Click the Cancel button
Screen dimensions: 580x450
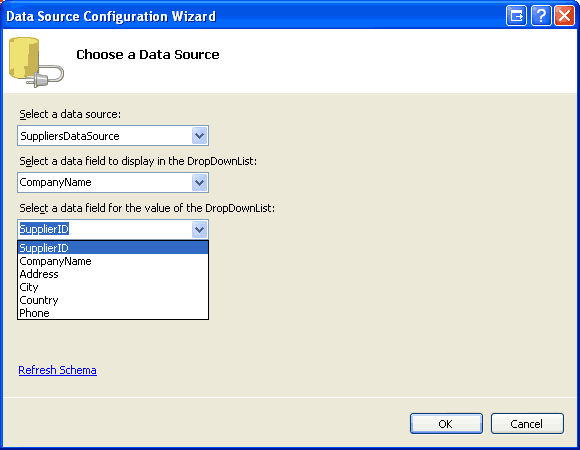527,423
